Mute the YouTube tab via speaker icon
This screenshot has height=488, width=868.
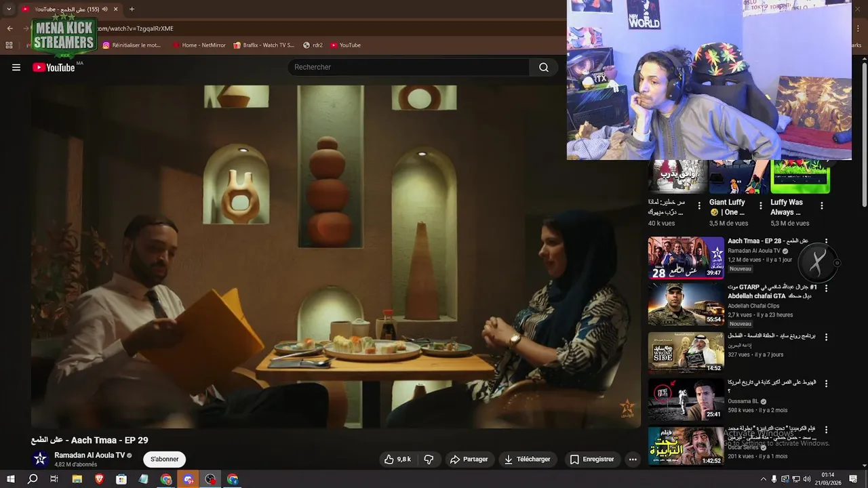[105, 9]
